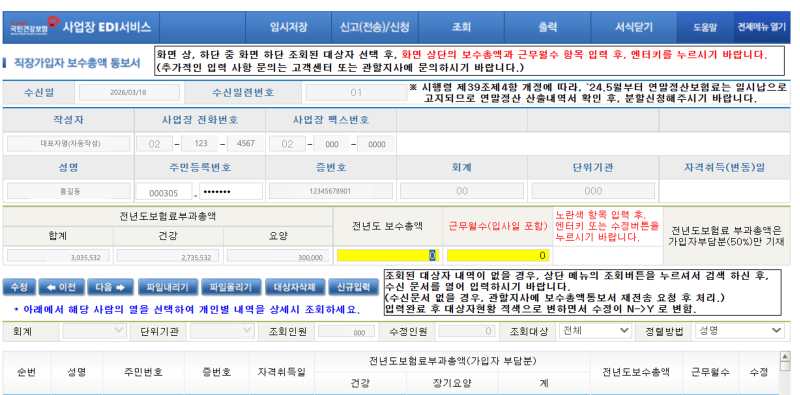Click the 수신일련번호 field showing 01

click(x=356, y=92)
